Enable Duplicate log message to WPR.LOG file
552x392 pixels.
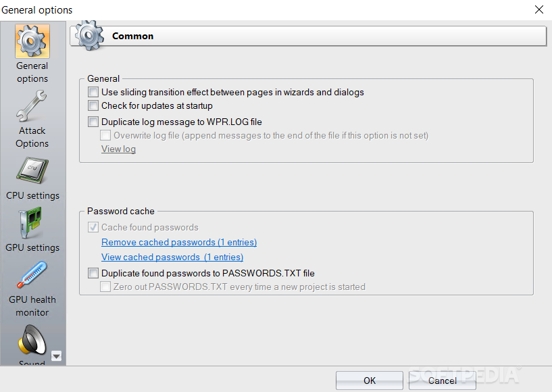click(93, 122)
